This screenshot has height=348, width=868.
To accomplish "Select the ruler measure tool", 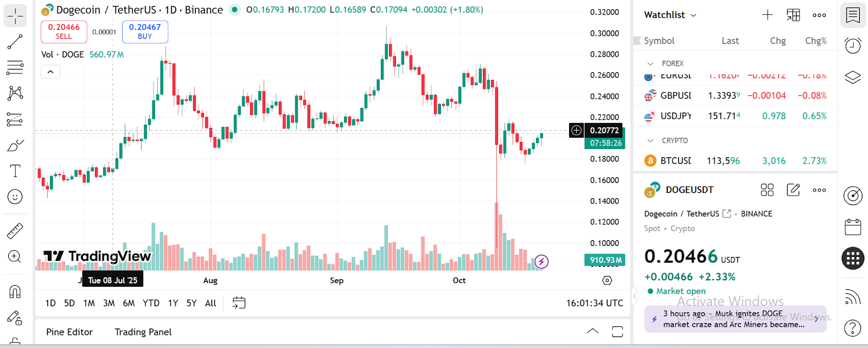I will (15, 231).
